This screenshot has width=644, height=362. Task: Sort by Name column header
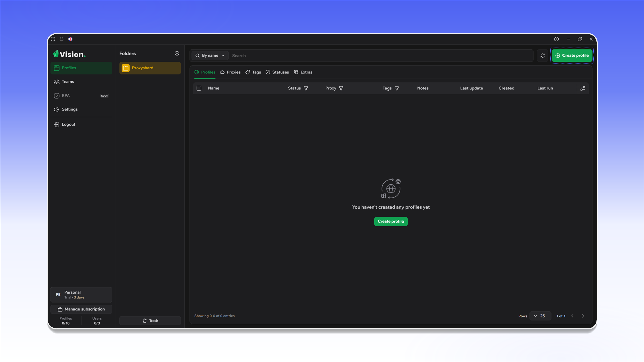214,88
